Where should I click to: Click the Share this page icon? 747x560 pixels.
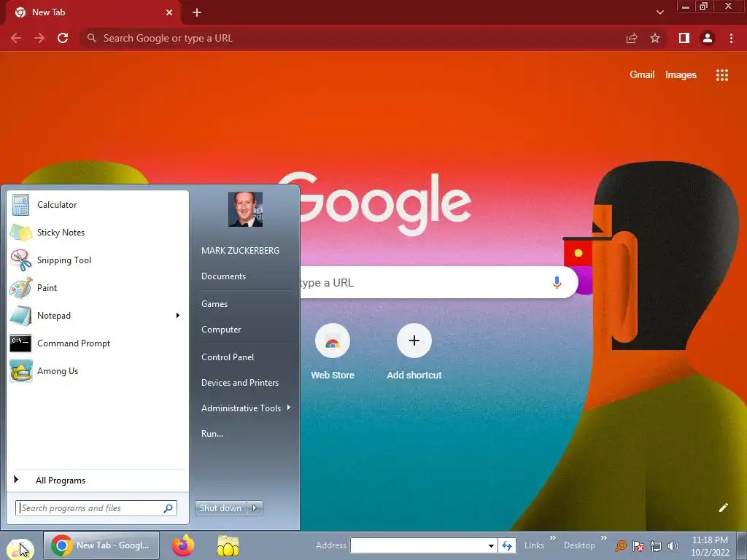[x=632, y=38]
